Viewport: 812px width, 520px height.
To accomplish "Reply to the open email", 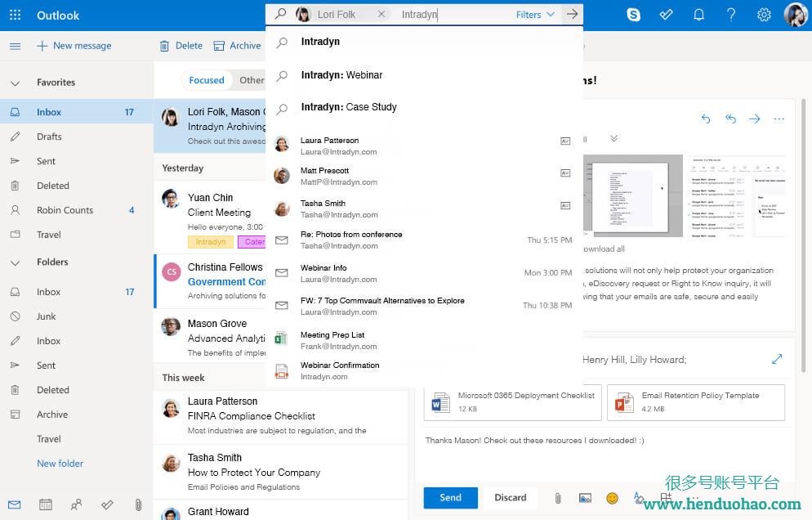I will point(705,119).
